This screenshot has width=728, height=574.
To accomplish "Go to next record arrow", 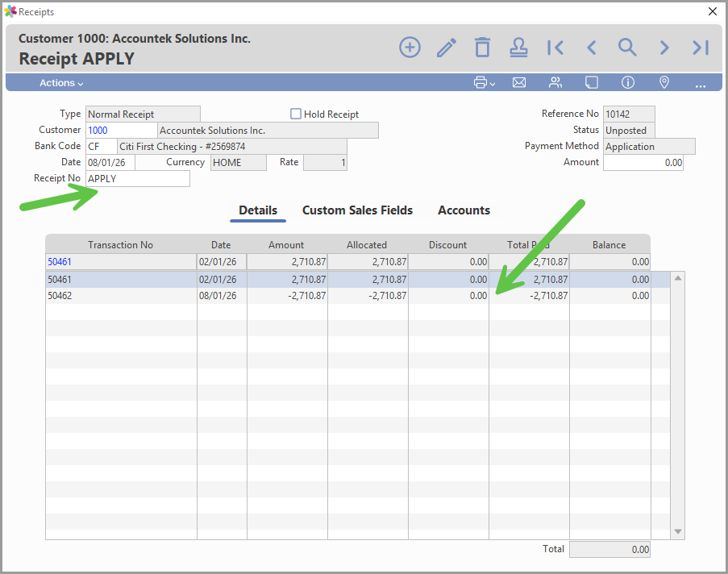I will pos(664,48).
